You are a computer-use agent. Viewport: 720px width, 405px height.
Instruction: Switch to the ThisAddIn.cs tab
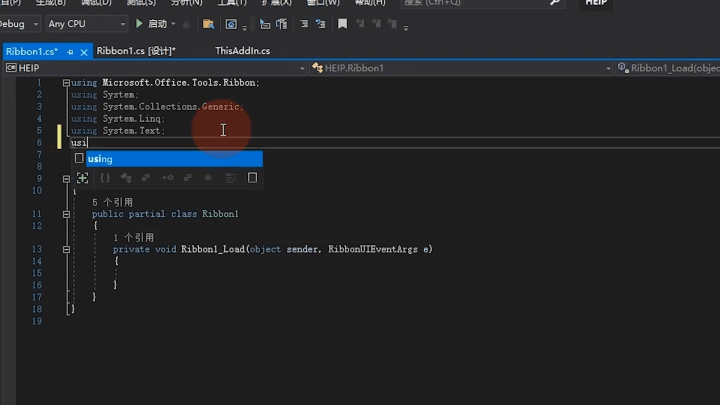[242, 51]
